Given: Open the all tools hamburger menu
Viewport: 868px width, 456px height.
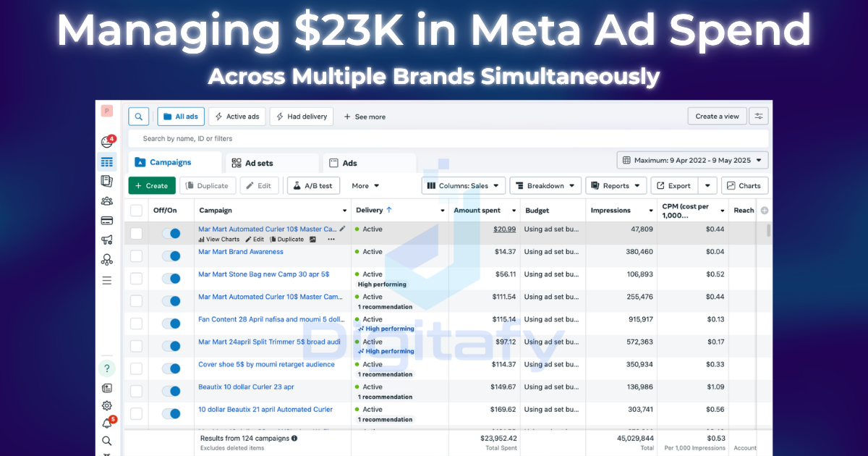Looking at the screenshot, I should 107,280.
